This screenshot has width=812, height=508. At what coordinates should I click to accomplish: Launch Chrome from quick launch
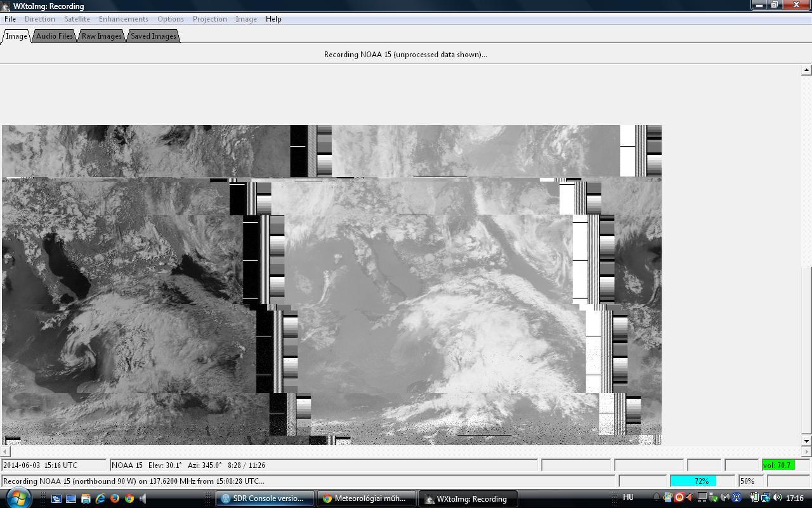click(129, 498)
